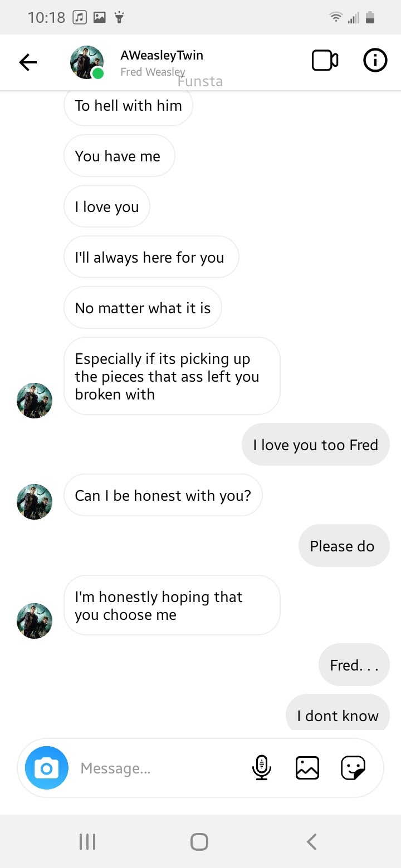Open AWeasleyTwin profile picture in header
The image size is (401, 868).
[87, 62]
